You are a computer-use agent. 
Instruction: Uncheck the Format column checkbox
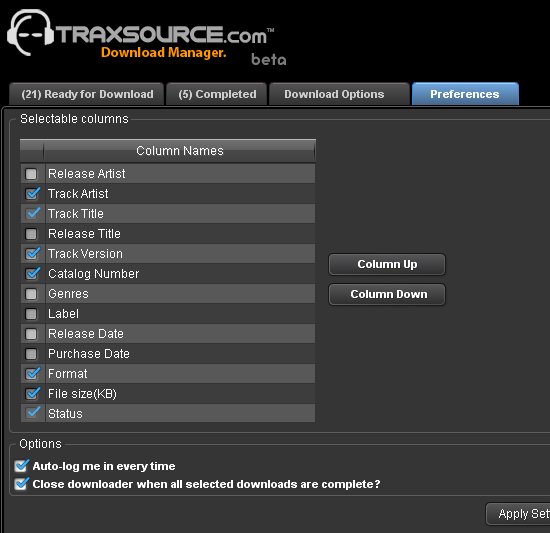coord(32,373)
